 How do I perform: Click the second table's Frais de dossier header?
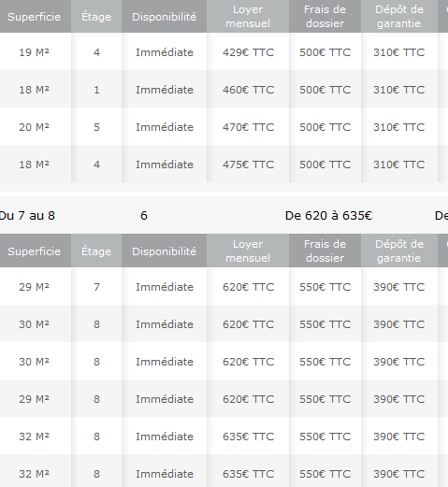point(325,251)
